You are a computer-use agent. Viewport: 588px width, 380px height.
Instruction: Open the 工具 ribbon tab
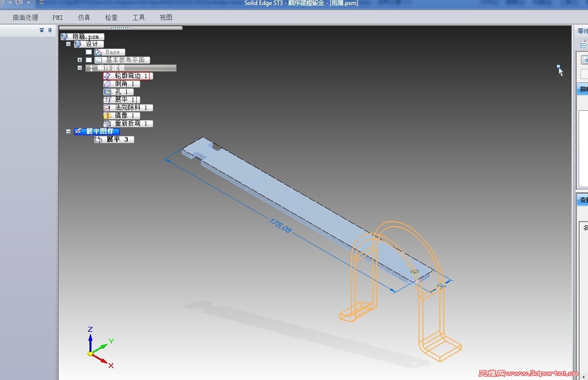(x=138, y=17)
